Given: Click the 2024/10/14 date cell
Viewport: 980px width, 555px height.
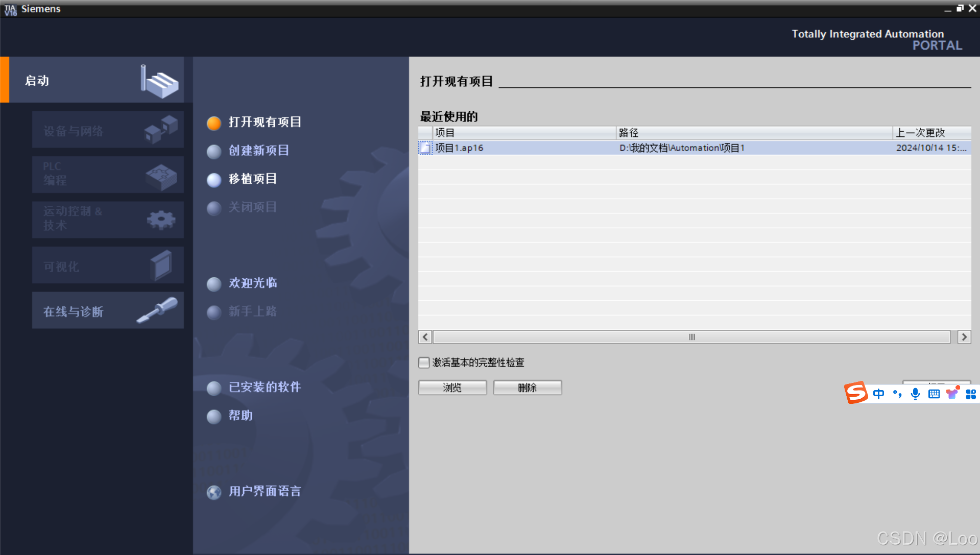Looking at the screenshot, I should pos(931,148).
